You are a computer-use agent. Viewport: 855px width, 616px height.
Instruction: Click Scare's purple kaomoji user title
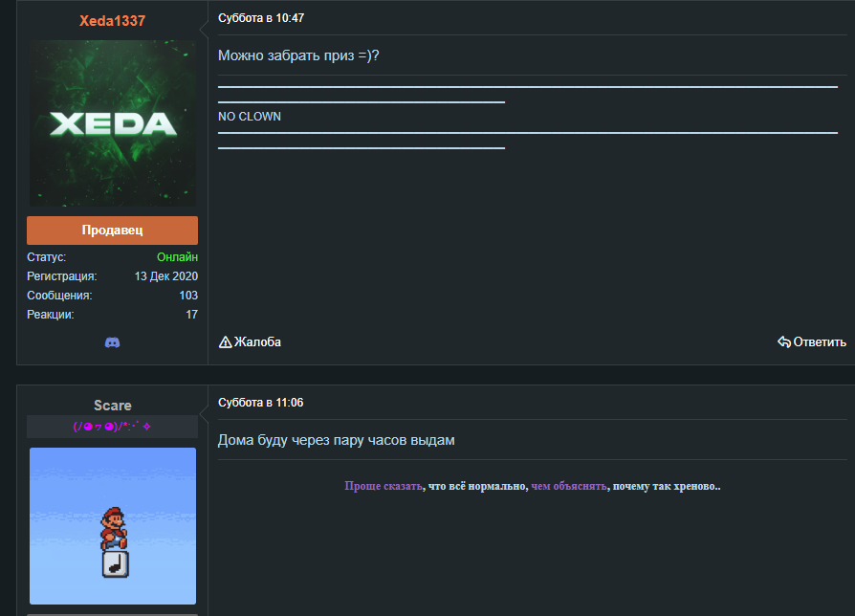point(112,427)
